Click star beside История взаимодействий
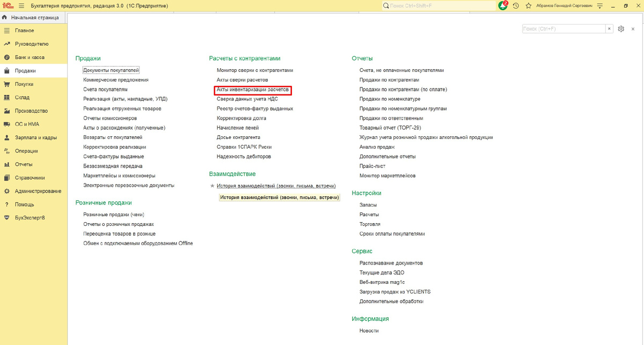The width and height of the screenshot is (644, 345). point(212,186)
